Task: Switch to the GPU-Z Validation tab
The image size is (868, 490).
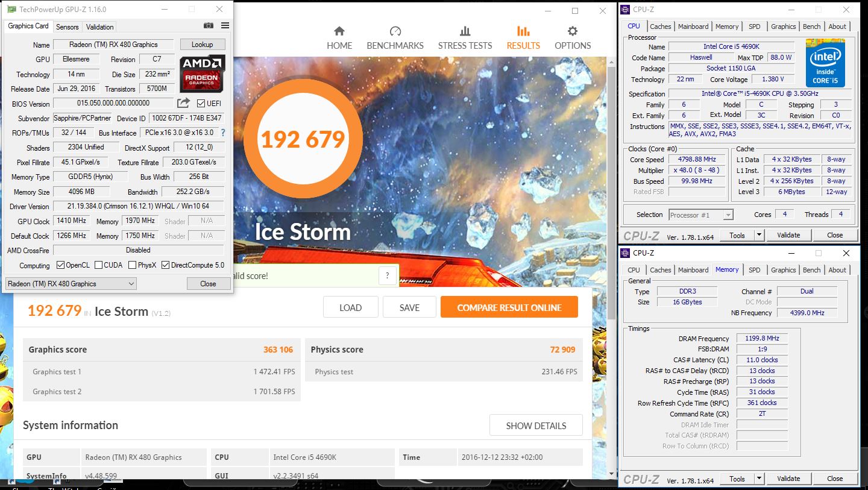Action: pyautogui.click(x=99, y=27)
